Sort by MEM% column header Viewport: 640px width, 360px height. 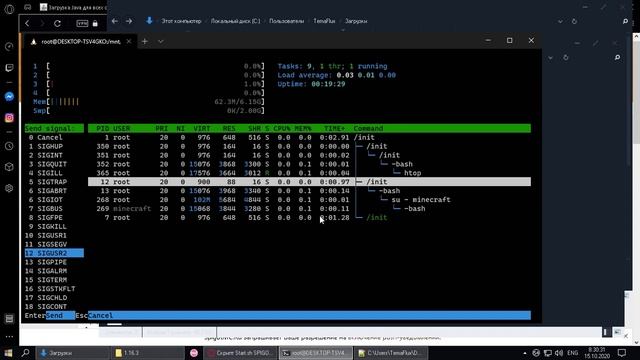tap(303, 128)
